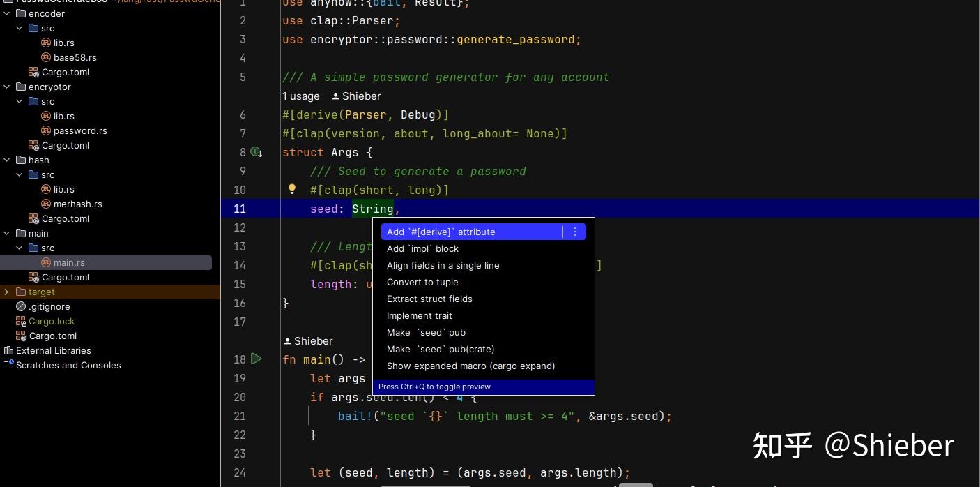Click the "1 usage" hint above struct Args

point(300,96)
